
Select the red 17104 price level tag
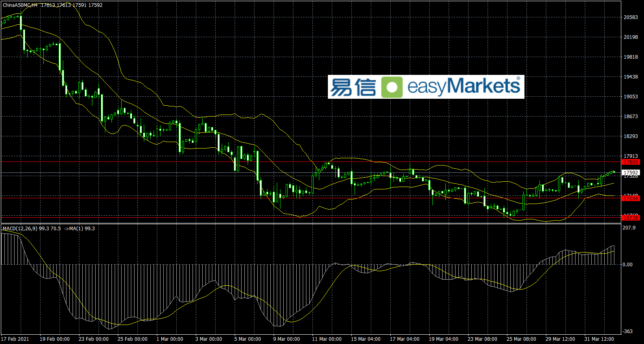coord(631,198)
